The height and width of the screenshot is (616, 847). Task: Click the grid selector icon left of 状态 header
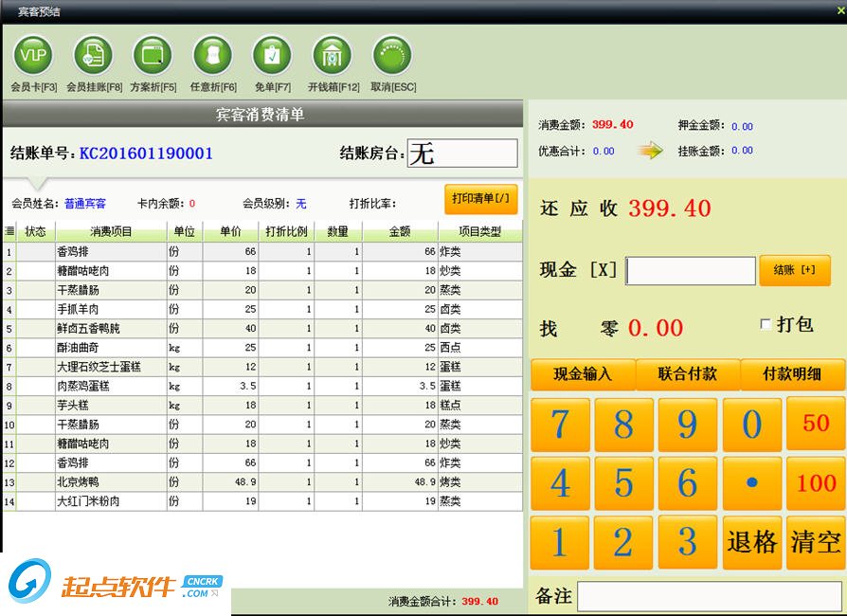[x=9, y=231]
